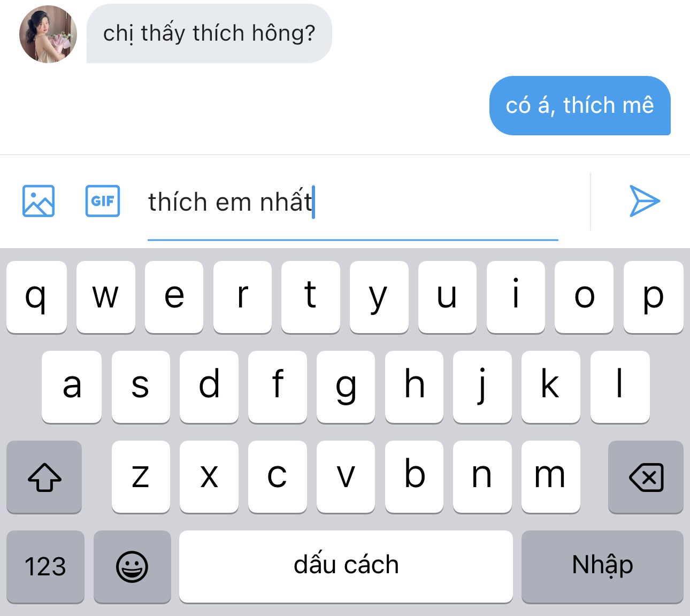Tap the letter a key

[x=72, y=387]
